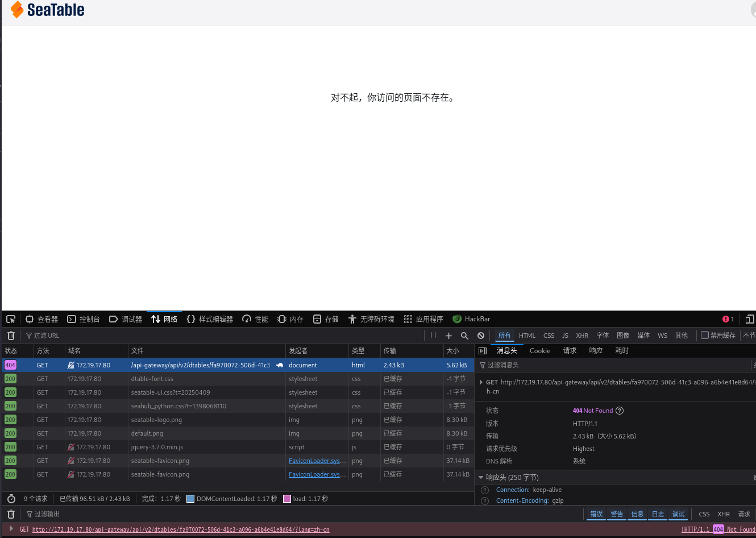Image resolution: width=756 pixels, height=538 pixels.
Task: Focus the 过滤消息头 filter headers field
Action: (614, 365)
